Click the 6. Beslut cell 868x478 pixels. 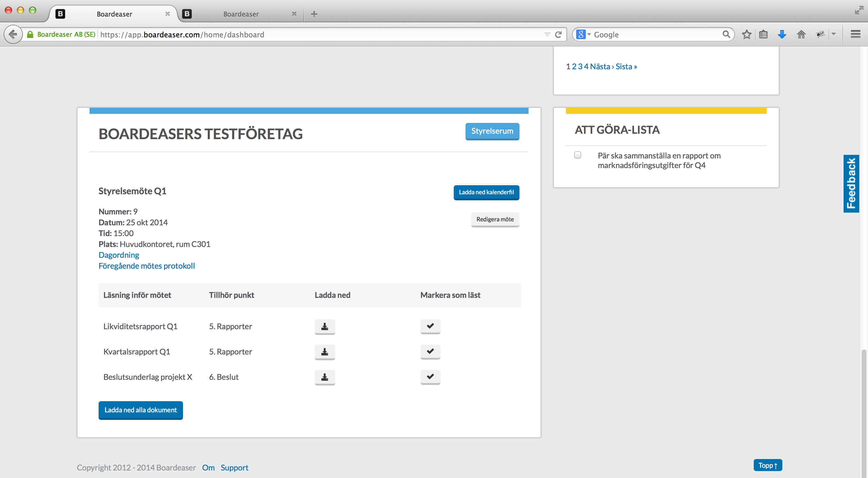(224, 377)
